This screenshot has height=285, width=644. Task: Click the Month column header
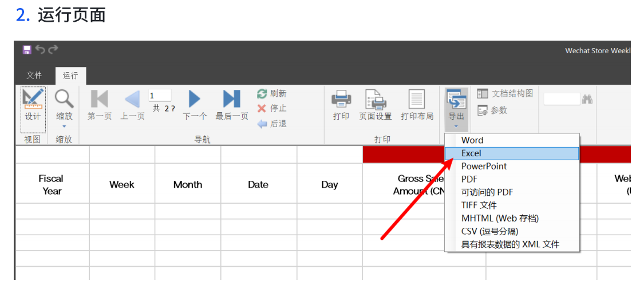(x=188, y=185)
